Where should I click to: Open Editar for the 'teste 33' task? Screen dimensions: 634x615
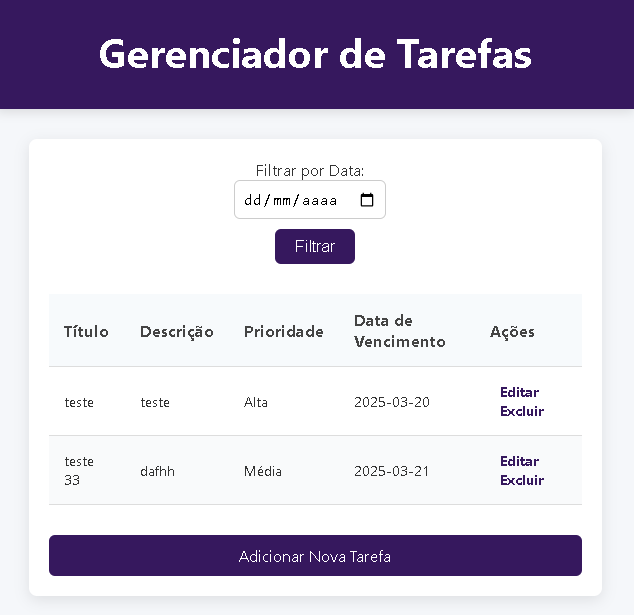tap(519, 461)
